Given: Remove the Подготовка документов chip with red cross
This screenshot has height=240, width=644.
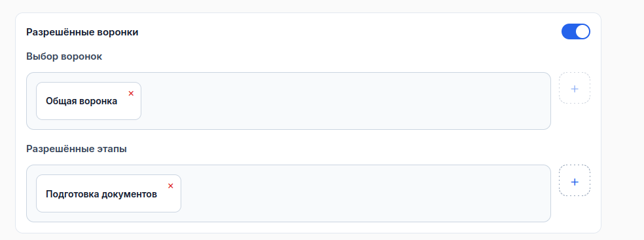Looking at the screenshot, I should 171,186.
